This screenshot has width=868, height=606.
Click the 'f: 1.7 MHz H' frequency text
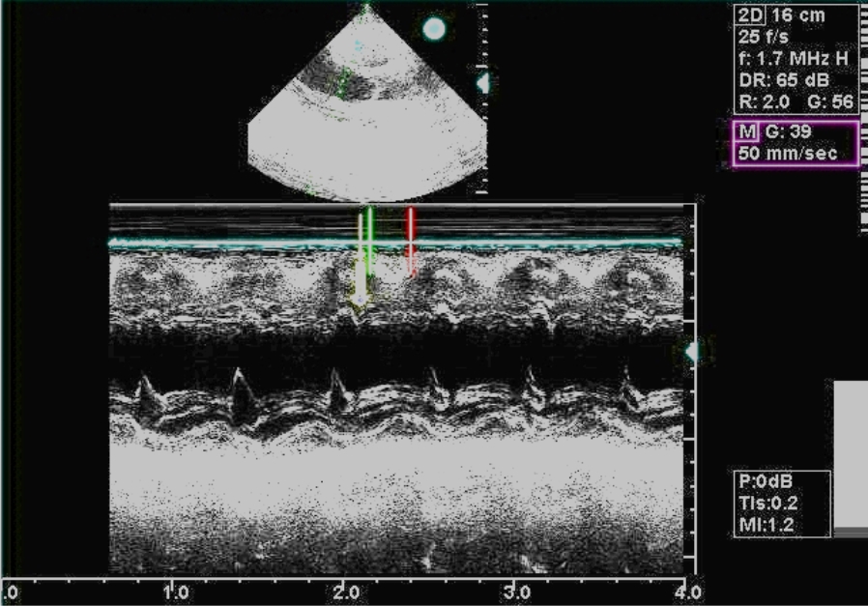(x=794, y=59)
